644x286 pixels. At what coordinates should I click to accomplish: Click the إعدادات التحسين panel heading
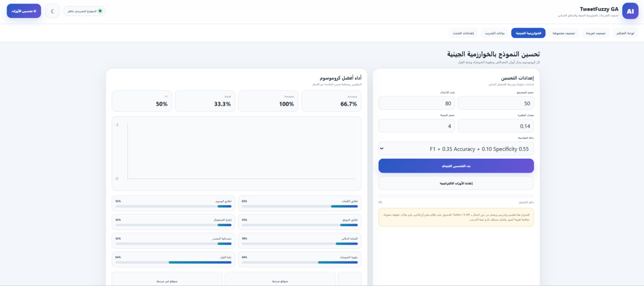[517, 78]
